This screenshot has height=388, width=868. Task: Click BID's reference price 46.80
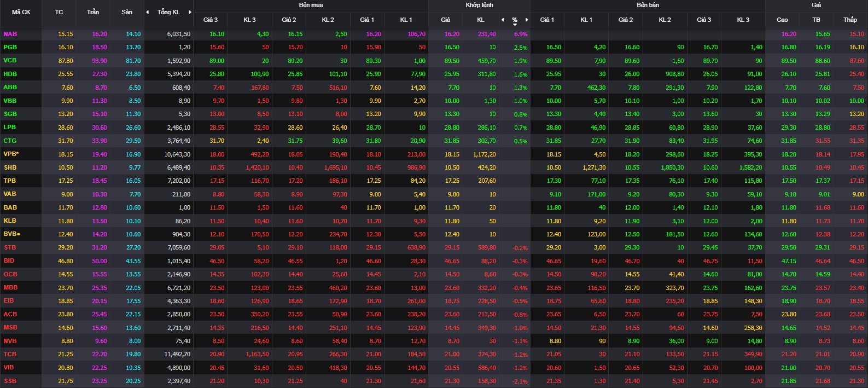click(x=66, y=261)
